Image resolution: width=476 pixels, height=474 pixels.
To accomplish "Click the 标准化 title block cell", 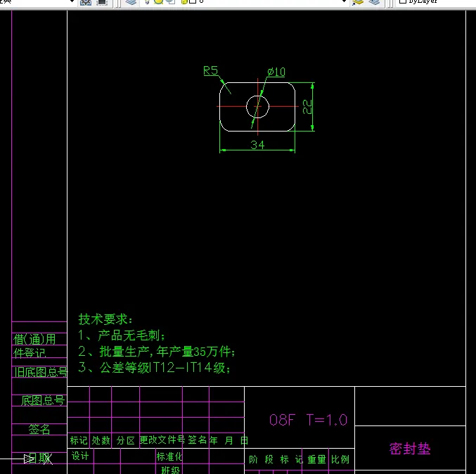I will click(x=169, y=456).
